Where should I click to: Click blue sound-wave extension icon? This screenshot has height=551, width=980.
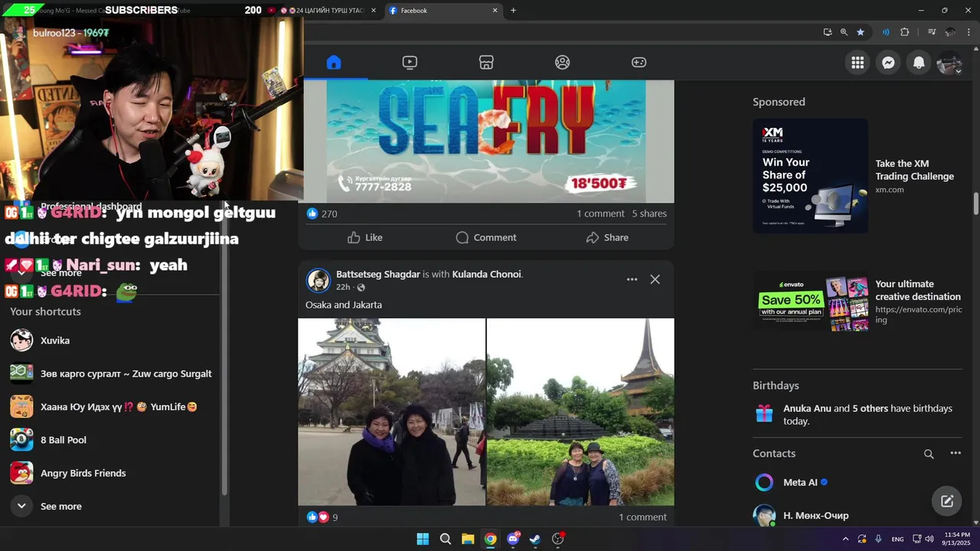pos(886,32)
